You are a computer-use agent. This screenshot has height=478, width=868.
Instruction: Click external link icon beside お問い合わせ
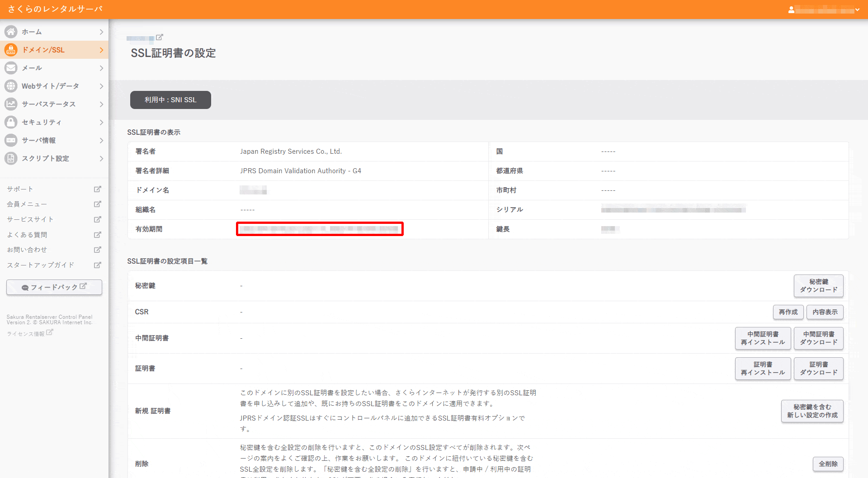97,250
